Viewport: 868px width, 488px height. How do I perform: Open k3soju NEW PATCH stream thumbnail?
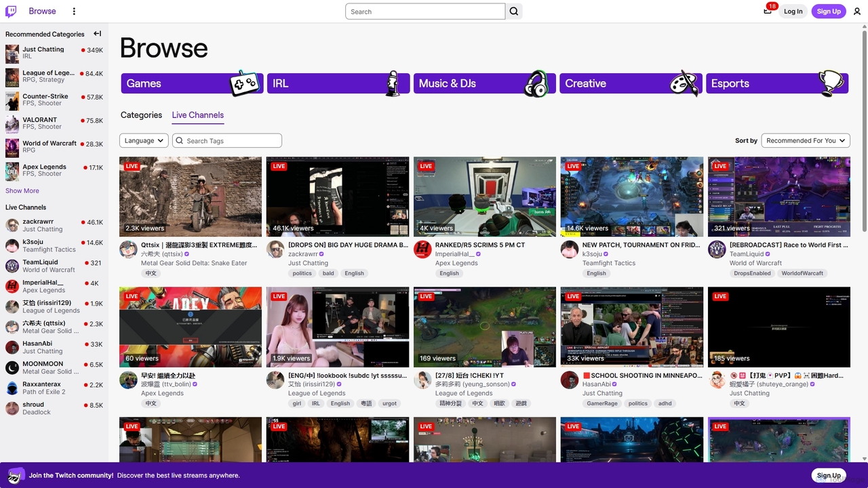(632, 197)
